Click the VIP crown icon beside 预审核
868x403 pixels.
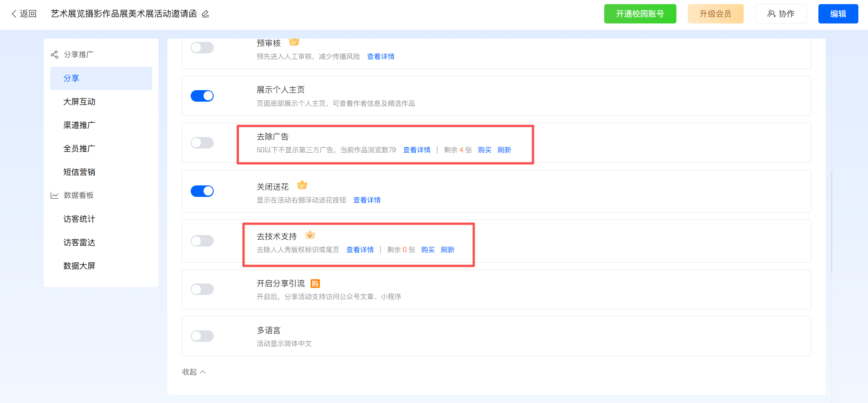(x=294, y=42)
